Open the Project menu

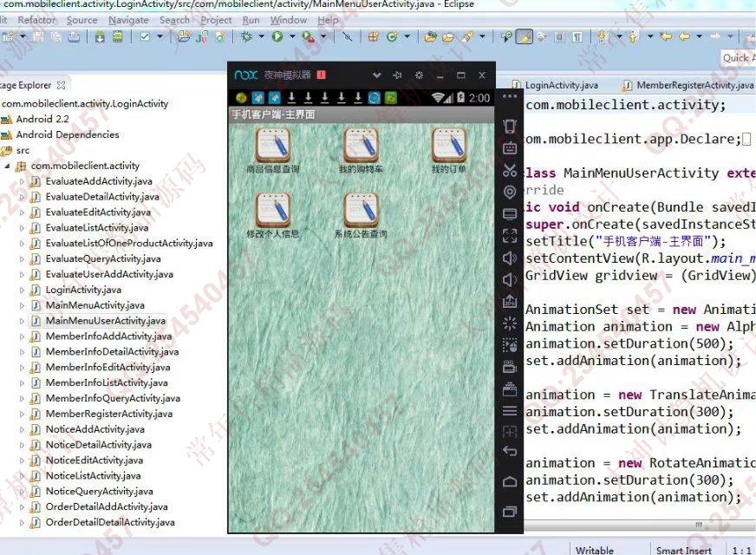[x=216, y=20]
